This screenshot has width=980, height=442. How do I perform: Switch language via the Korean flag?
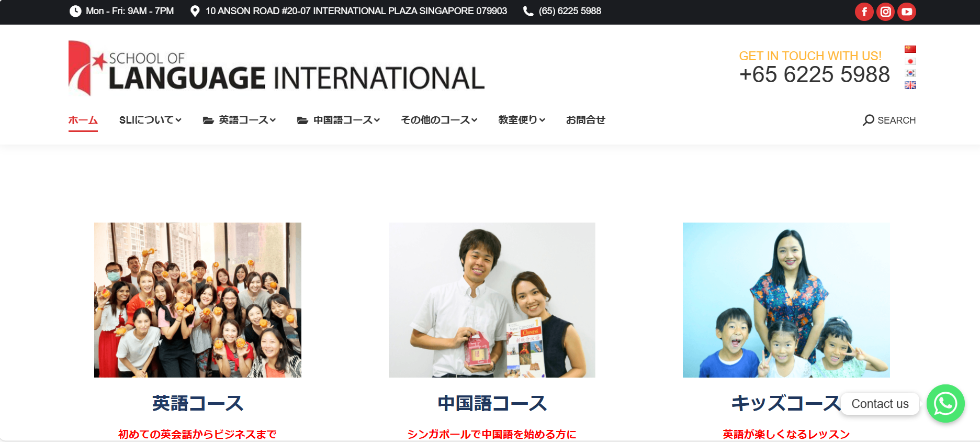coord(910,73)
